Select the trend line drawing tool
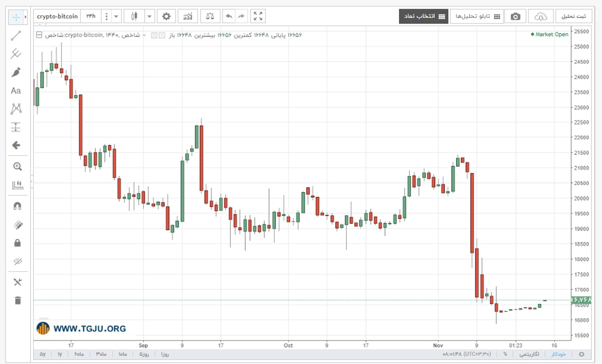This screenshot has height=364, width=602. point(16,36)
